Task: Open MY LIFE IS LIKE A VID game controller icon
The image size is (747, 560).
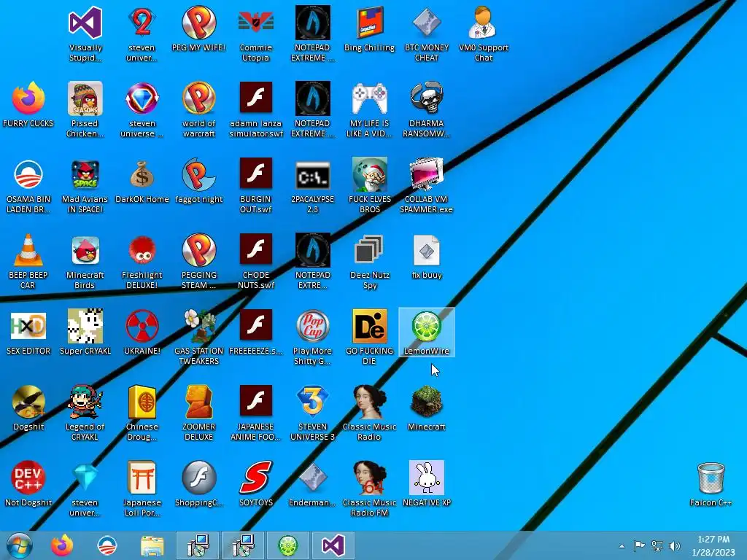Action: coord(369,109)
